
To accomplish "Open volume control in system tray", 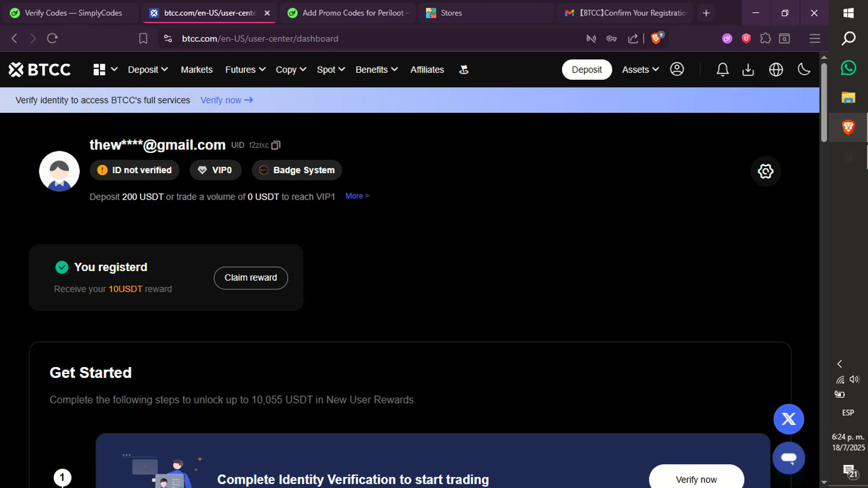I will [x=855, y=380].
